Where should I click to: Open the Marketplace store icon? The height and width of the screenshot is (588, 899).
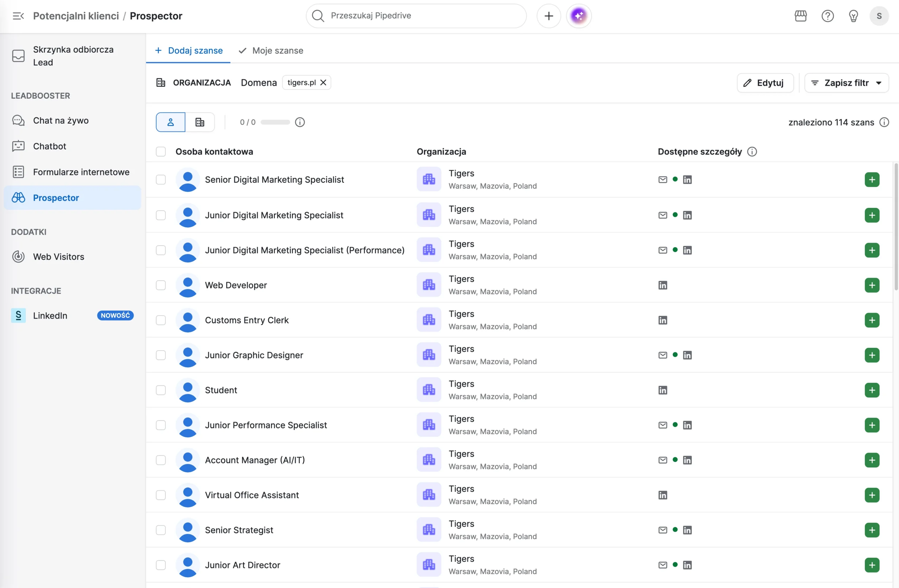tap(800, 16)
